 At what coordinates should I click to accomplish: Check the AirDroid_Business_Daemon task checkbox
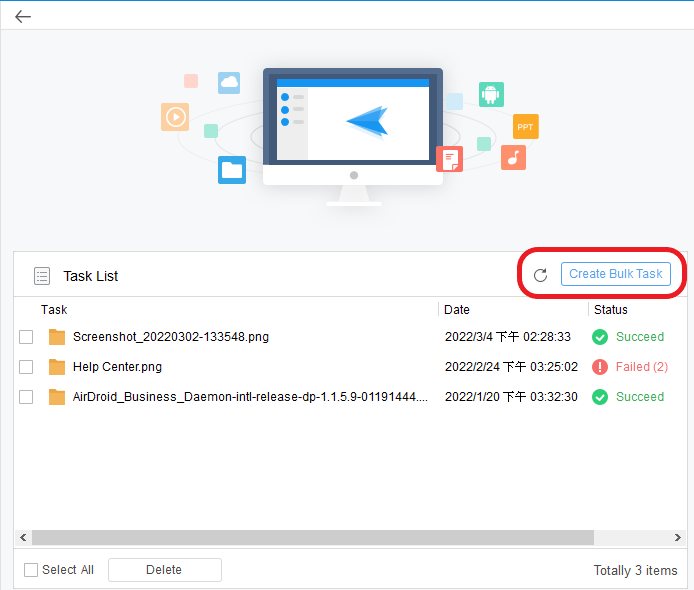click(x=26, y=397)
